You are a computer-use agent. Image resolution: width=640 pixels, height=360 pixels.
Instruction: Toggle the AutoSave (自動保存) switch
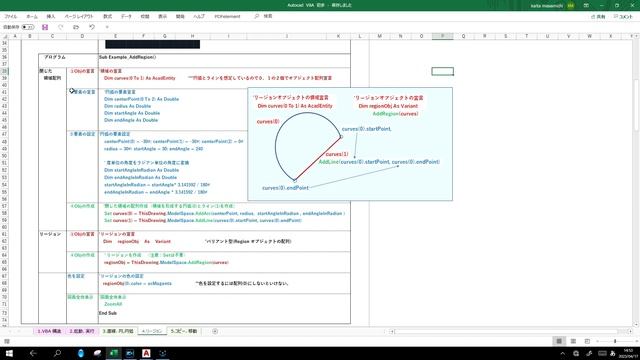[x=28, y=27]
